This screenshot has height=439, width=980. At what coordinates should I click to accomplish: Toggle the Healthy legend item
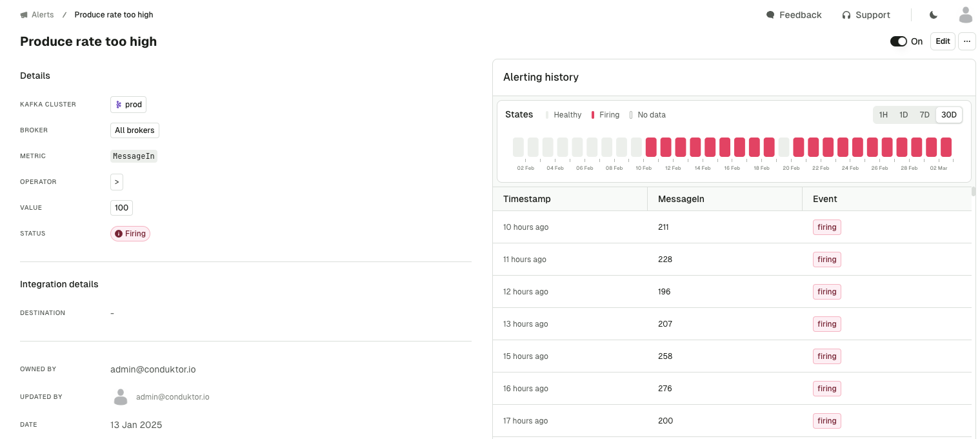pyautogui.click(x=563, y=115)
